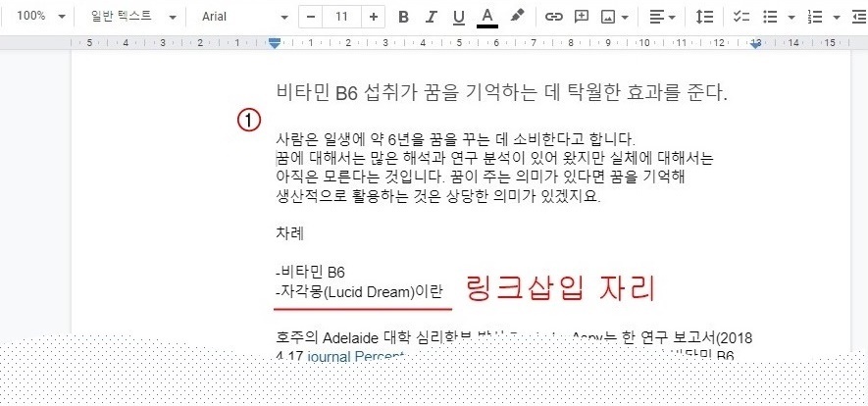Click the right indent marker on ruler
This screenshot has height=406, width=868.
[x=755, y=45]
